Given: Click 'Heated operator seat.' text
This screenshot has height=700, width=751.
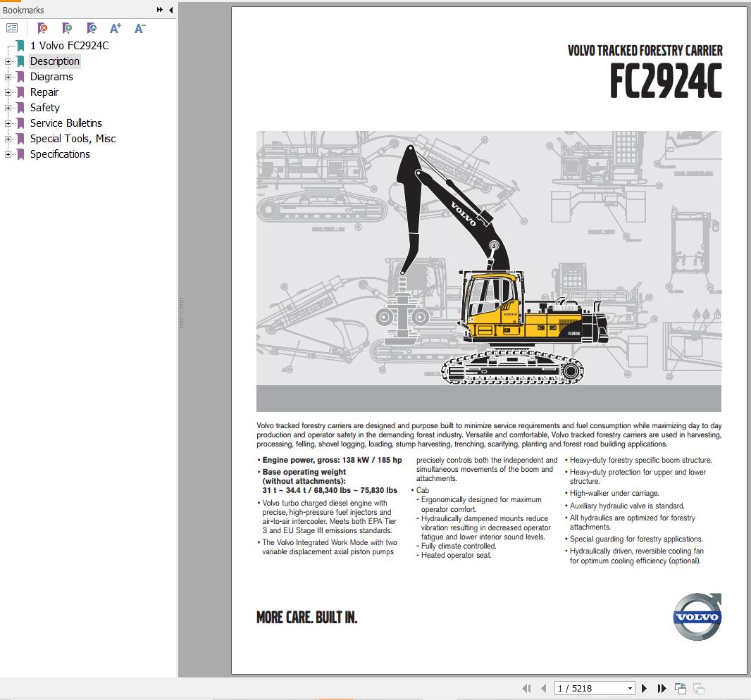Looking at the screenshot, I should pos(456,556).
